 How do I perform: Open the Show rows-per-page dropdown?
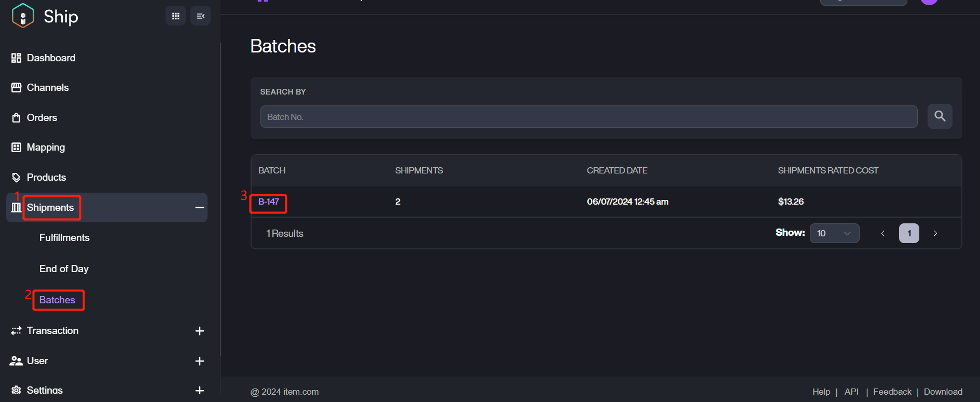834,233
